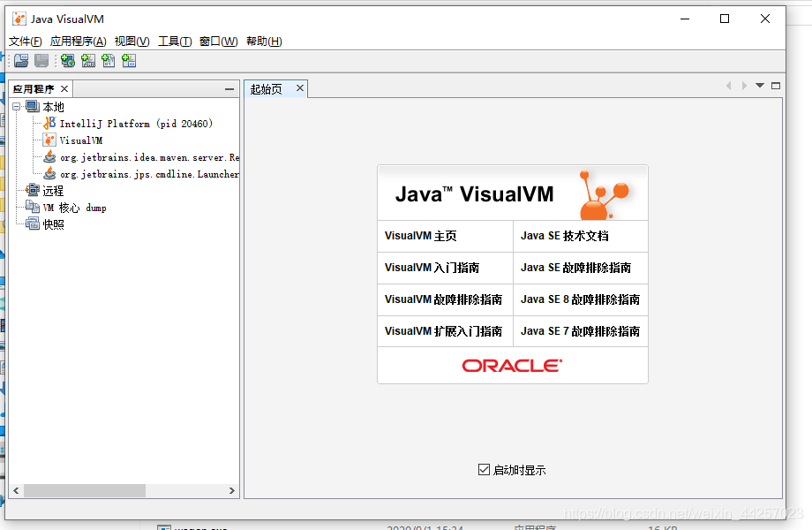Click the 远程 remote hosts icon
This screenshot has height=530, width=812.
pyautogui.click(x=33, y=190)
